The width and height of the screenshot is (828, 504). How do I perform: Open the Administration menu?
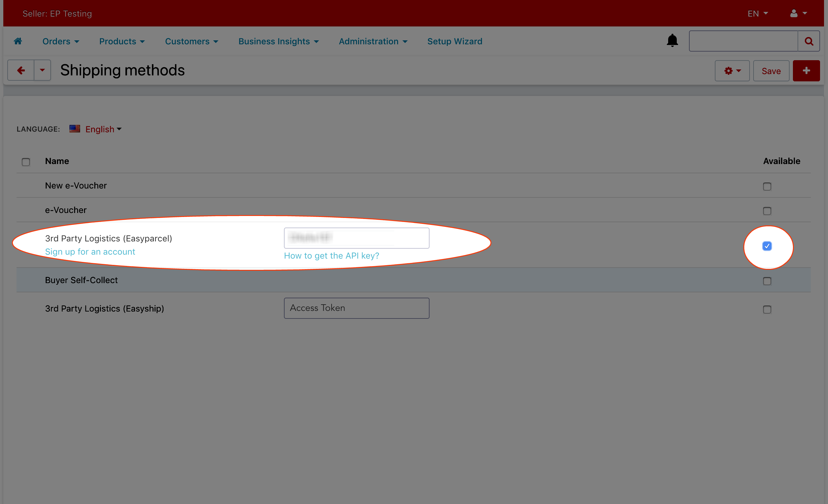[x=373, y=41]
